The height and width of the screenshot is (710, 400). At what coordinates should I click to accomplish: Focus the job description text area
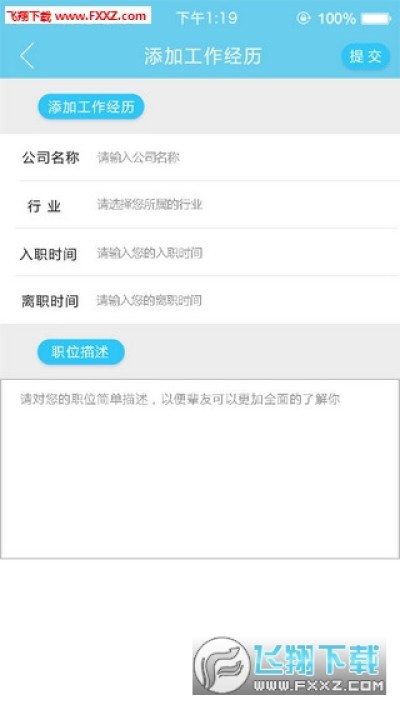click(x=200, y=469)
